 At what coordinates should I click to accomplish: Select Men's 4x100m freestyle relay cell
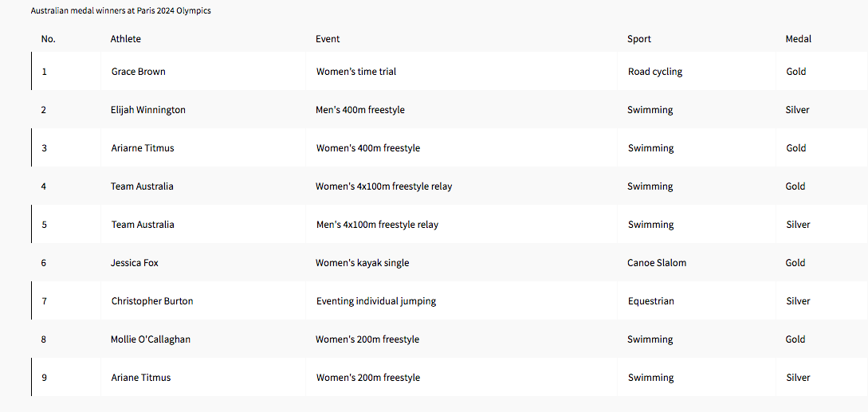pos(377,225)
